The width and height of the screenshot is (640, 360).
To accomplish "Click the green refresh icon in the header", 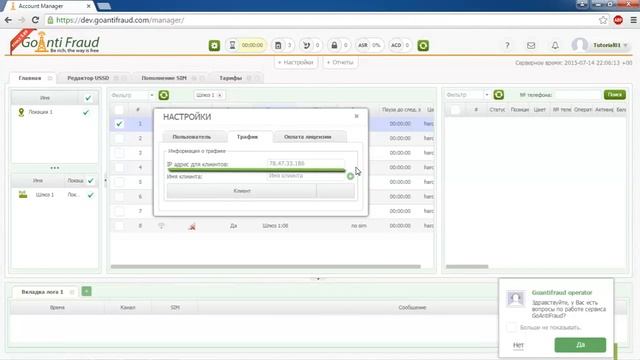I will [x=423, y=45].
